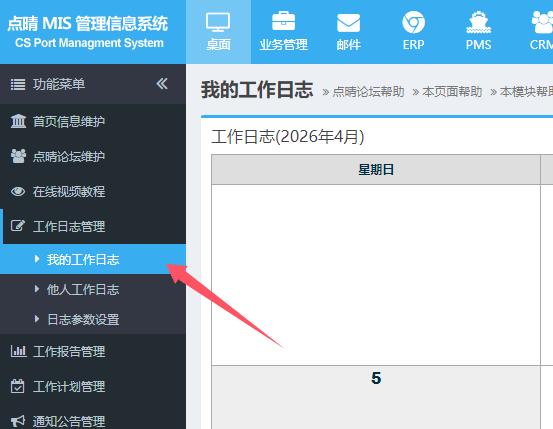Open 首页信息维护 menu
This screenshot has height=429, width=553.
pos(93,121)
